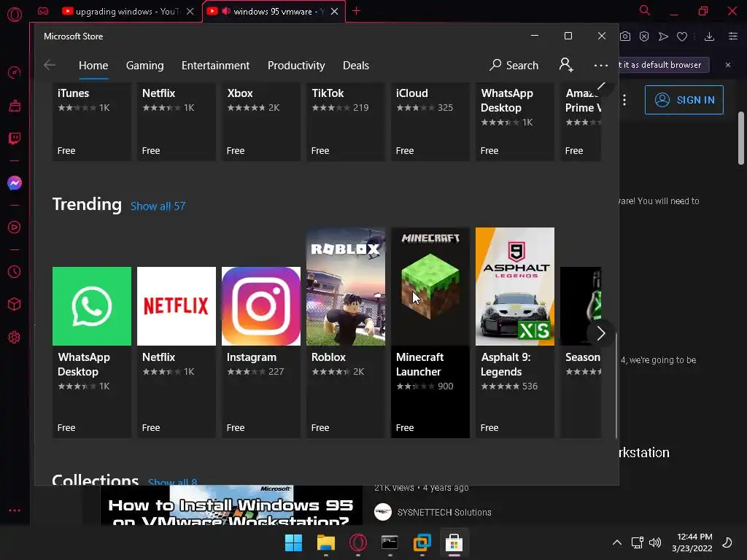The height and width of the screenshot is (560, 747).
Task: Open the iTunes app card
Action: pyautogui.click(x=91, y=122)
